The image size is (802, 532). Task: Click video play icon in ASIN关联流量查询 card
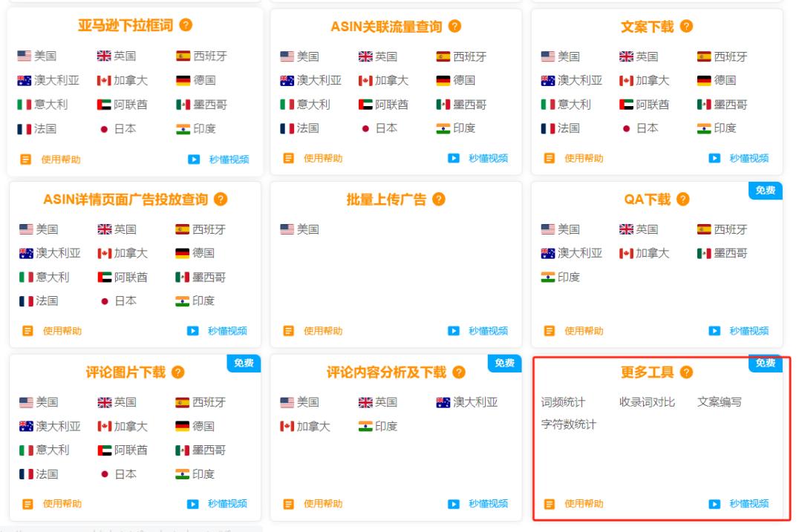pyautogui.click(x=454, y=159)
